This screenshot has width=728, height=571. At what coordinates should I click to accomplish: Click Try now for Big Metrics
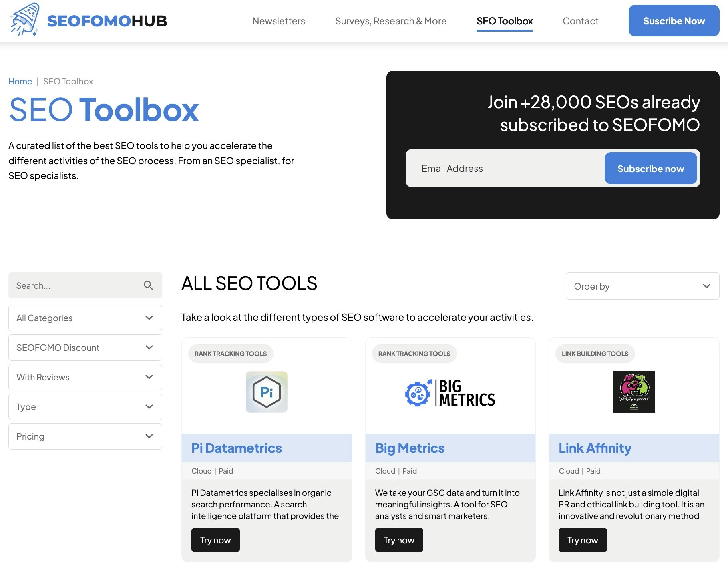click(x=399, y=540)
